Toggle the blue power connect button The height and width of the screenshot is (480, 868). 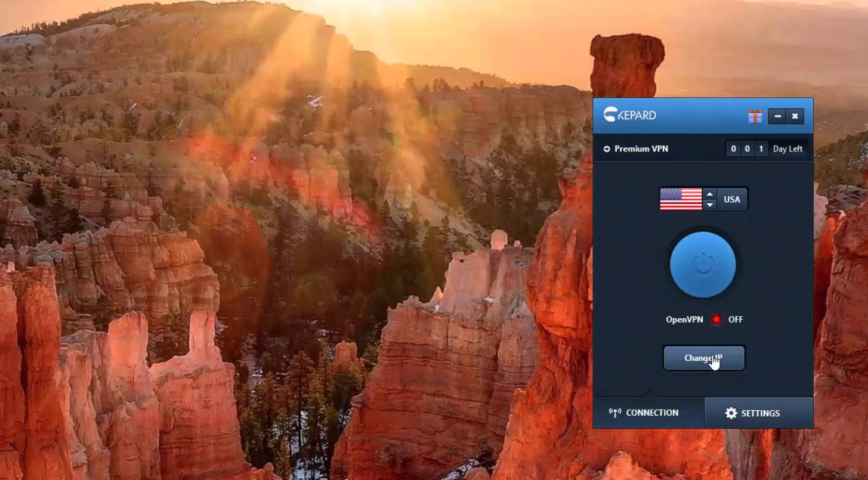pos(703,265)
